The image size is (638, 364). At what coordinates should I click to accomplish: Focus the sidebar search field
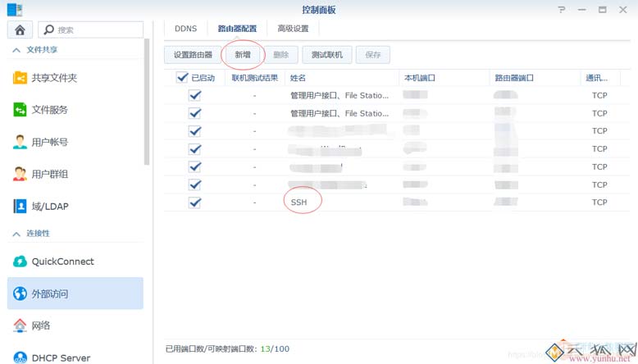tap(91, 30)
